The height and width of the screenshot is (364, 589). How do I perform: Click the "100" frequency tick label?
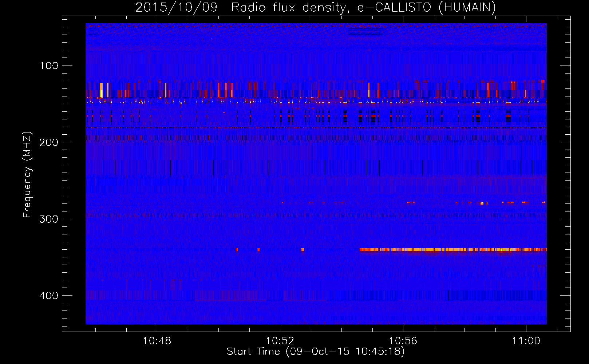point(49,66)
